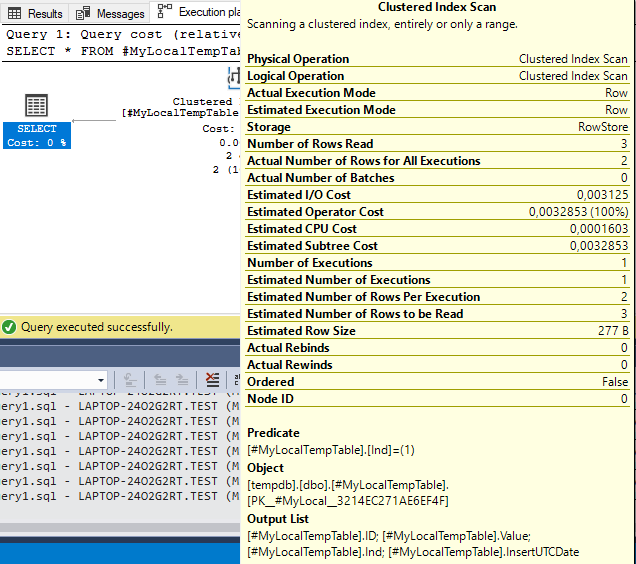Image resolution: width=636 pixels, height=564 pixels.
Task: Click the 'Clustered Index Scan' tooltip title
Action: (437, 7)
